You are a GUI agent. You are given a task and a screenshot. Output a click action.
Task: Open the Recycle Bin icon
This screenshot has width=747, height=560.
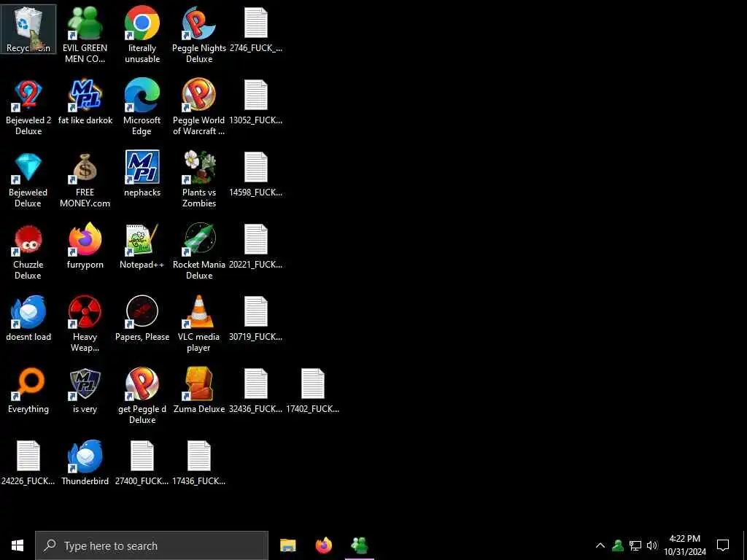[28, 29]
